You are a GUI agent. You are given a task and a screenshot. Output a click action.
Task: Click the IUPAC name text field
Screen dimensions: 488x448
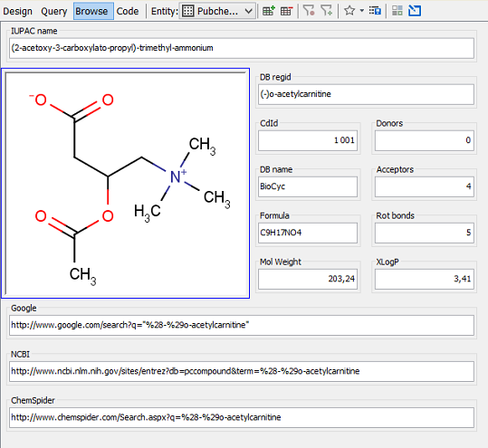pyautogui.click(x=242, y=48)
